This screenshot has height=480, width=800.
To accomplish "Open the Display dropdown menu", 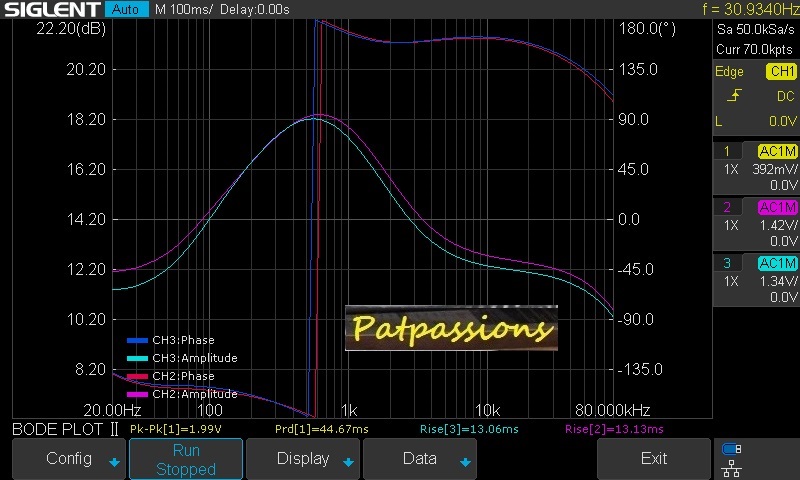I will 302,459.
